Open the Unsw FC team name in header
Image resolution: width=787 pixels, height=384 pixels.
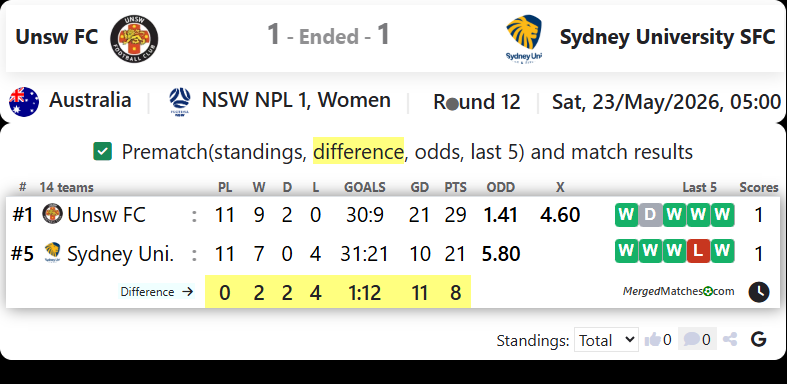tap(57, 37)
